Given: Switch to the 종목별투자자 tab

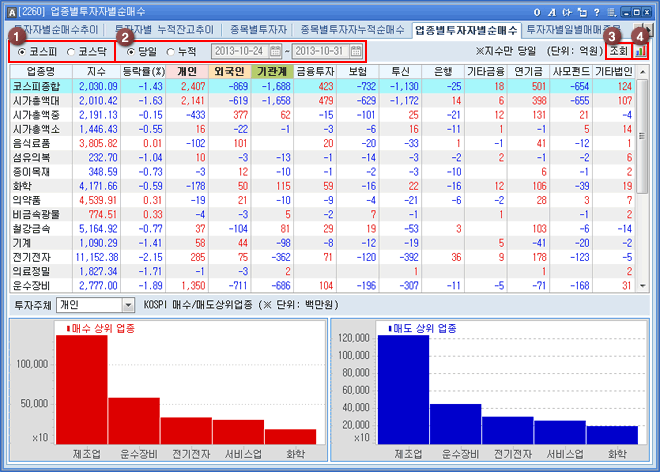Looking at the screenshot, I should [x=256, y=30].
